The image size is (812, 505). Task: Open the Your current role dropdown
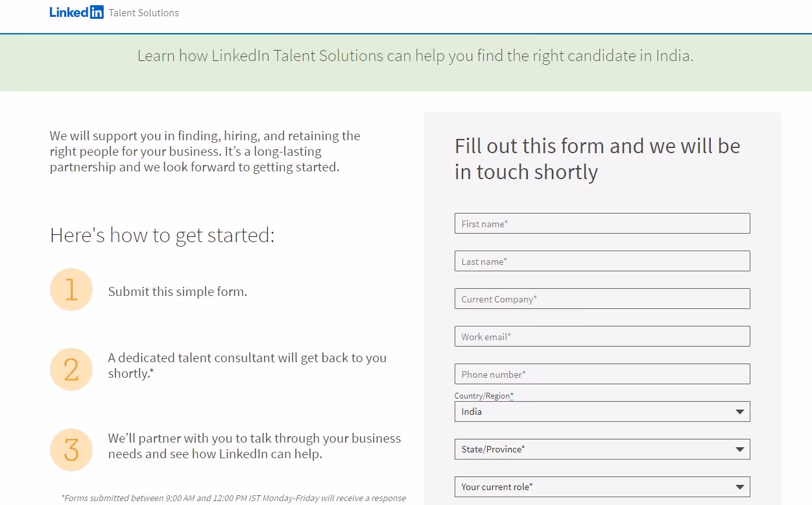pyautogui.click(x=602, y=486)
